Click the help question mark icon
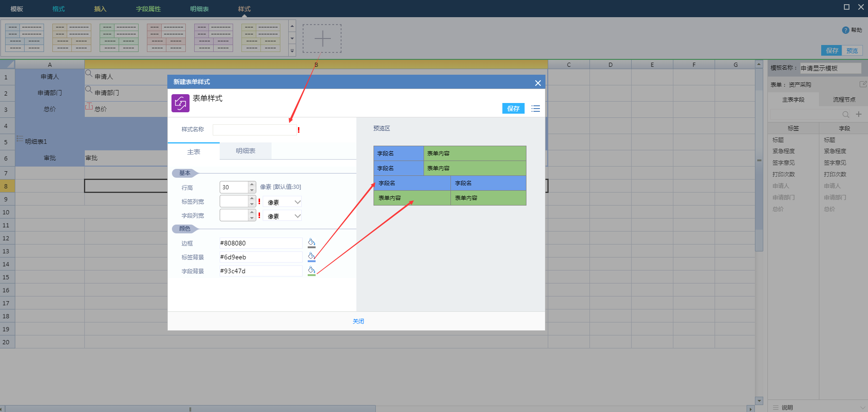This screenshot has width=868, height=412. point(845,30)
